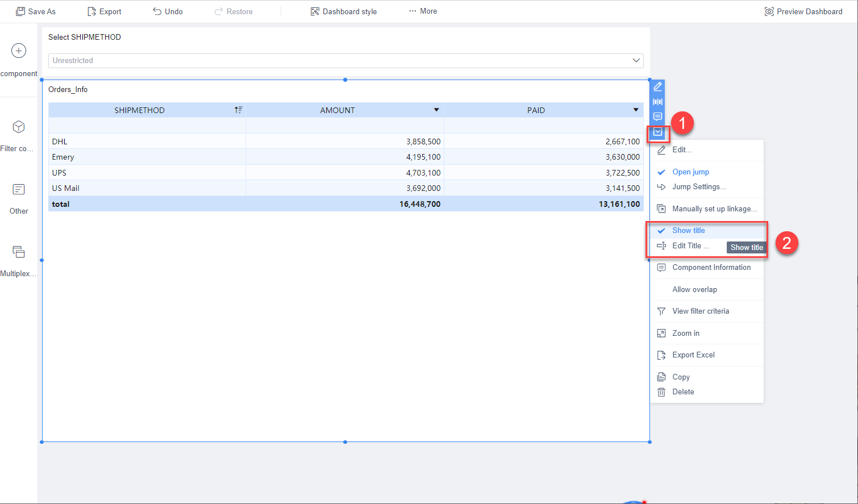The height and width of the screenshot is (504, 858).
Task: Click the Export file icon
Action: [91, 11]
